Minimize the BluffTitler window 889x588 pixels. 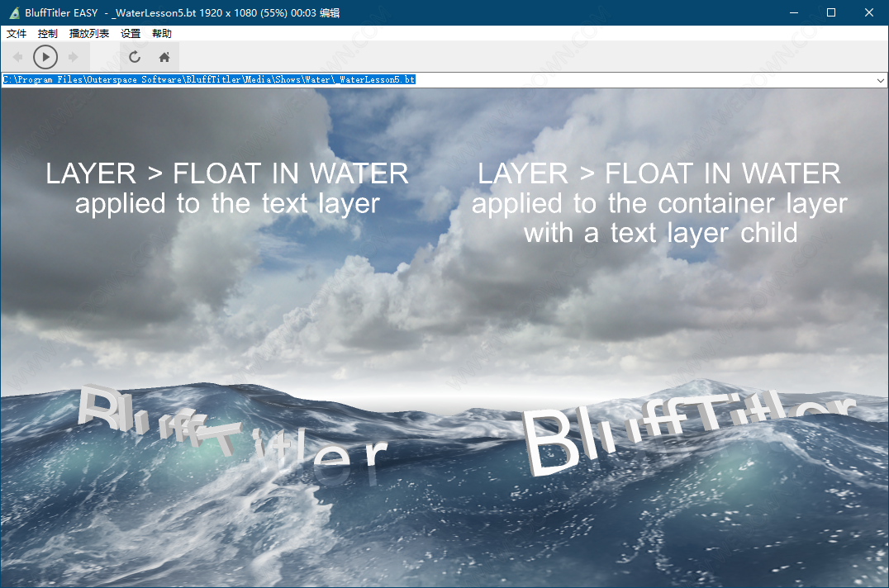click(x=794, y=12)
